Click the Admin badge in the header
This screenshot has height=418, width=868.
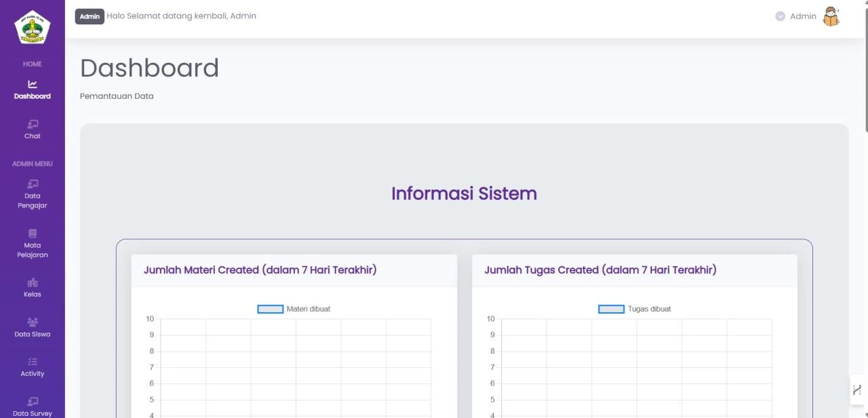tap(90, 16)
